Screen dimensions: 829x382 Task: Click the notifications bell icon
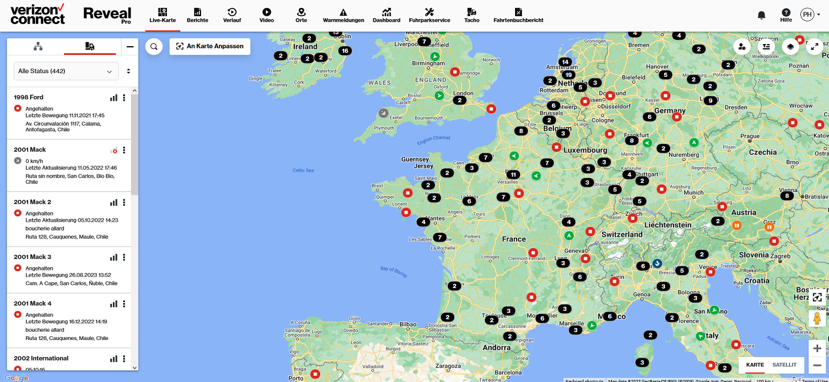(761, 15)
